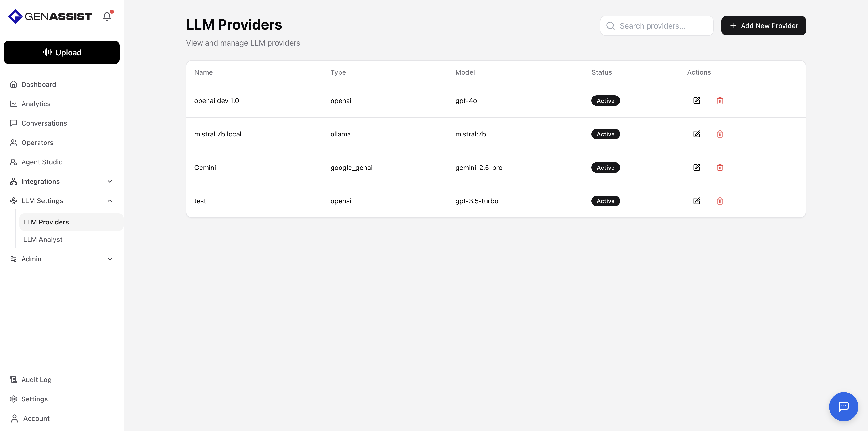868x431 pixels.
Task: Click the notification bell icon
Action: (107, 16)
